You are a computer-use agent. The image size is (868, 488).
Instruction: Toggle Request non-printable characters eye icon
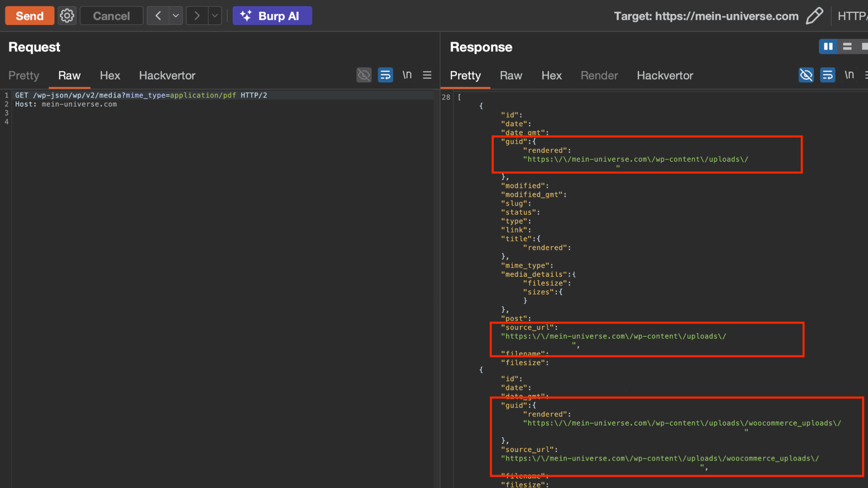pos(364,75)
